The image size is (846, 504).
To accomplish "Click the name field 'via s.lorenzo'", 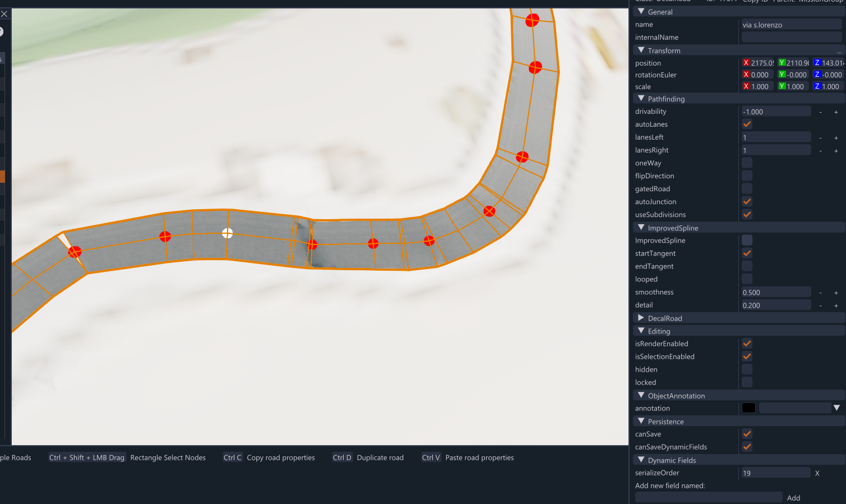I will pos(792,25).
